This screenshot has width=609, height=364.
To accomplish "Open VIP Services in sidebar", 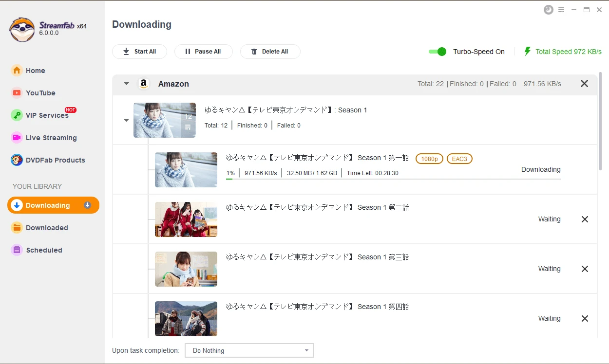I will click(x=47, y=115).
